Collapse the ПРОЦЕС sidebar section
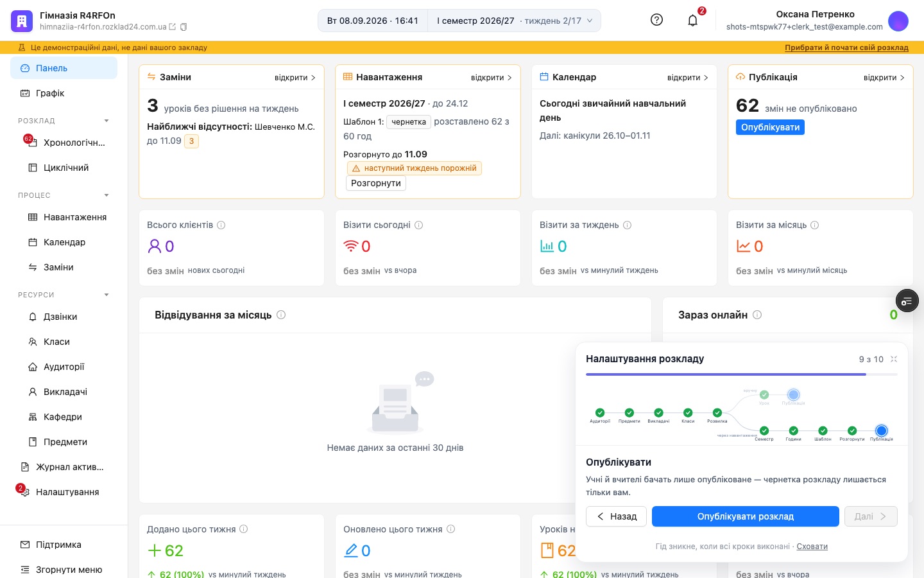Viewport: 924px width, 578px height. (x=107, y=195)
